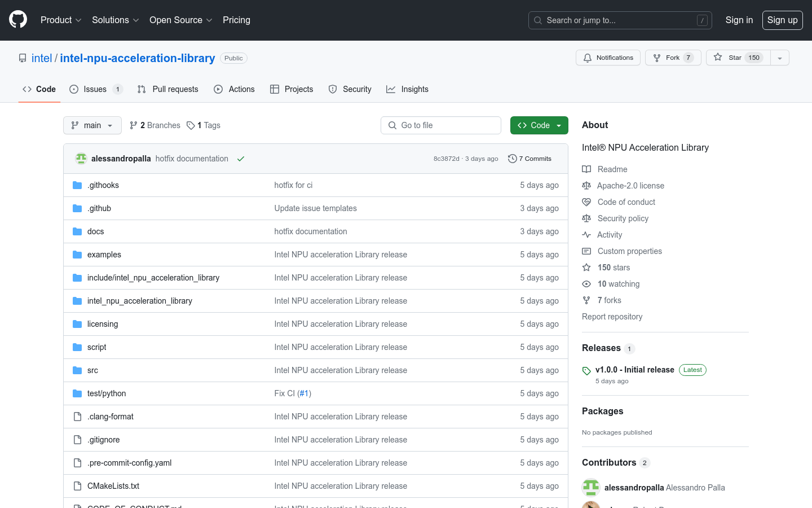Click the 8c3872d commit hash
Viewport: 812px width, 508px height.
click(x=446, y=159)
